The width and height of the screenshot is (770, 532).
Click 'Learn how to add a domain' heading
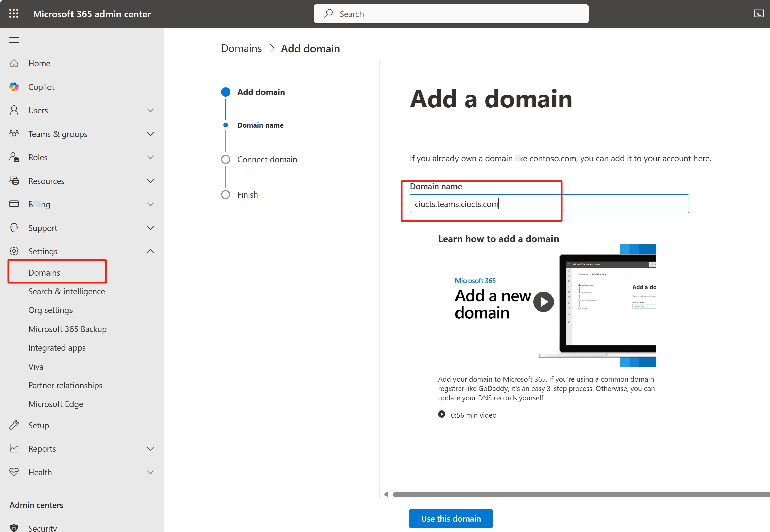[x=498, y=239]
